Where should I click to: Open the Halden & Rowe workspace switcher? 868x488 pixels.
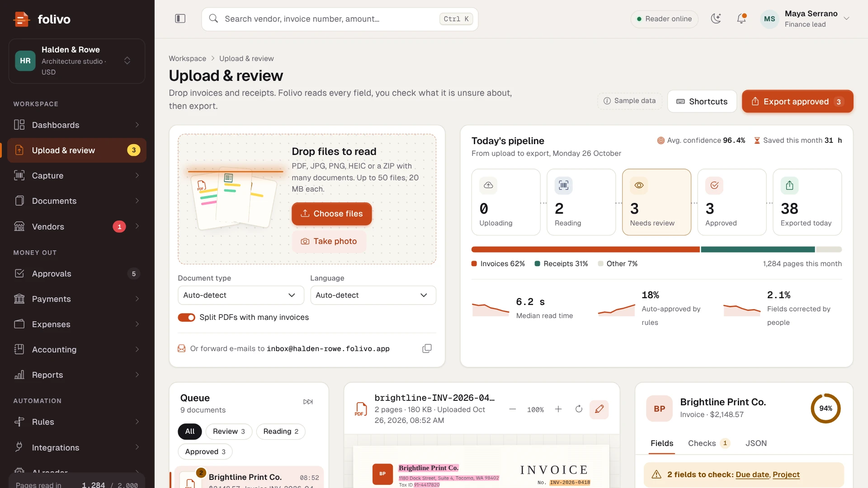pyautogui.click(x=77, y=61)
